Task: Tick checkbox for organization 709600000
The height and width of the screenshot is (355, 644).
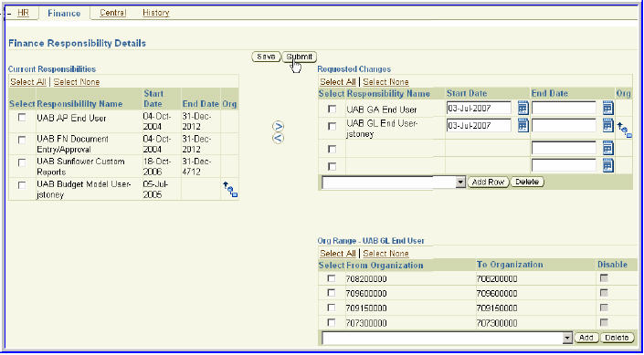Action: (x=331, y=293)
